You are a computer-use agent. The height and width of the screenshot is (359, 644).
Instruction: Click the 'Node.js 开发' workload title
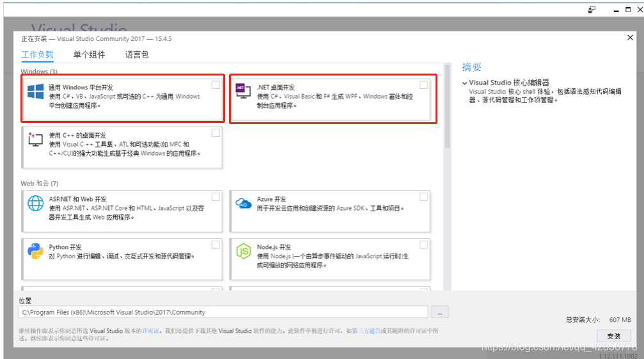point(274,247)
